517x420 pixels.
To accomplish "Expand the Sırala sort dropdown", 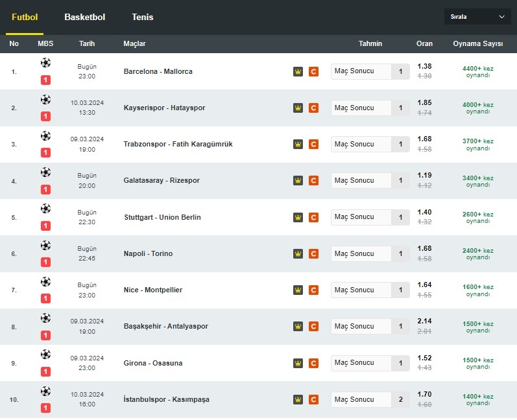I will [x=477, y=17].
